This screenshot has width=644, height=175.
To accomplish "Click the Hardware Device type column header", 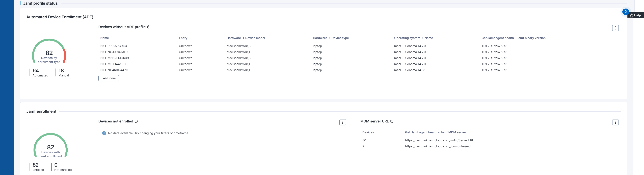I will (x=331, y=38).
